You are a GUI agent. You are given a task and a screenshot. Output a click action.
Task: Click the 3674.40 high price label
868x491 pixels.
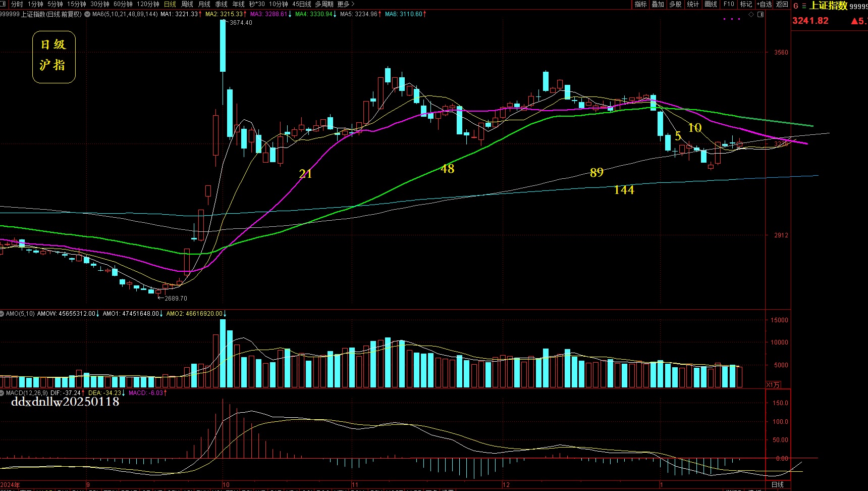click(x=241, y=23)
